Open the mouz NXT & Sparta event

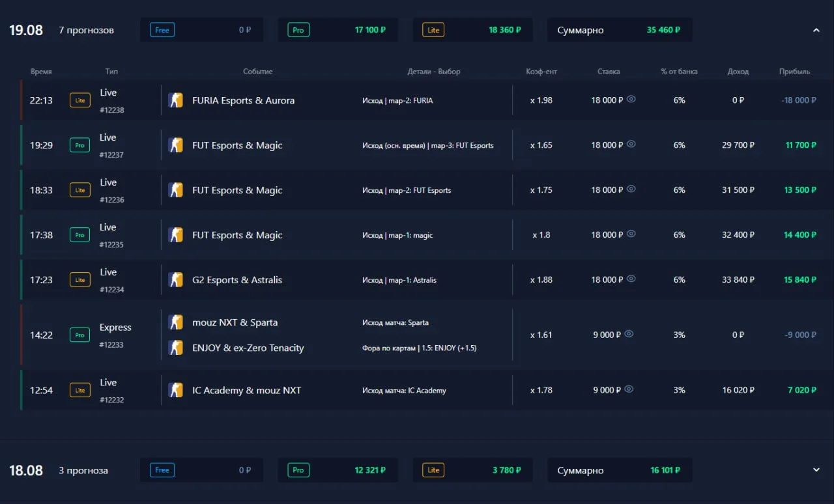click(x=235, y=322)
